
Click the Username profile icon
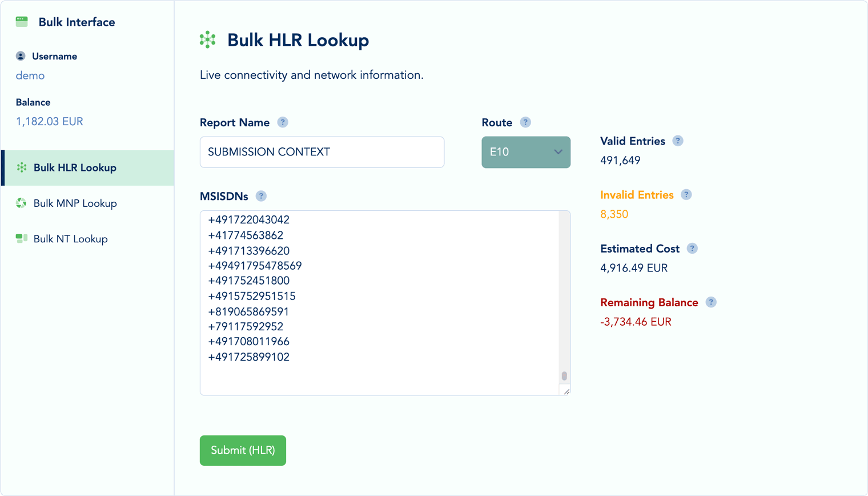[21, 56]
